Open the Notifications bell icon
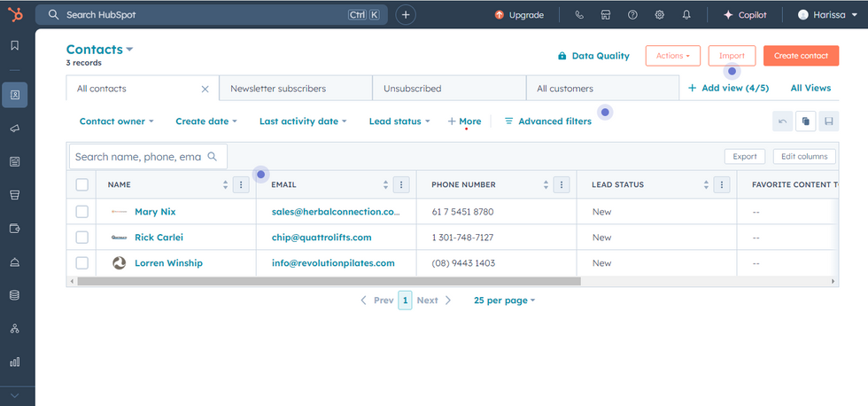 tap(686, 15)
